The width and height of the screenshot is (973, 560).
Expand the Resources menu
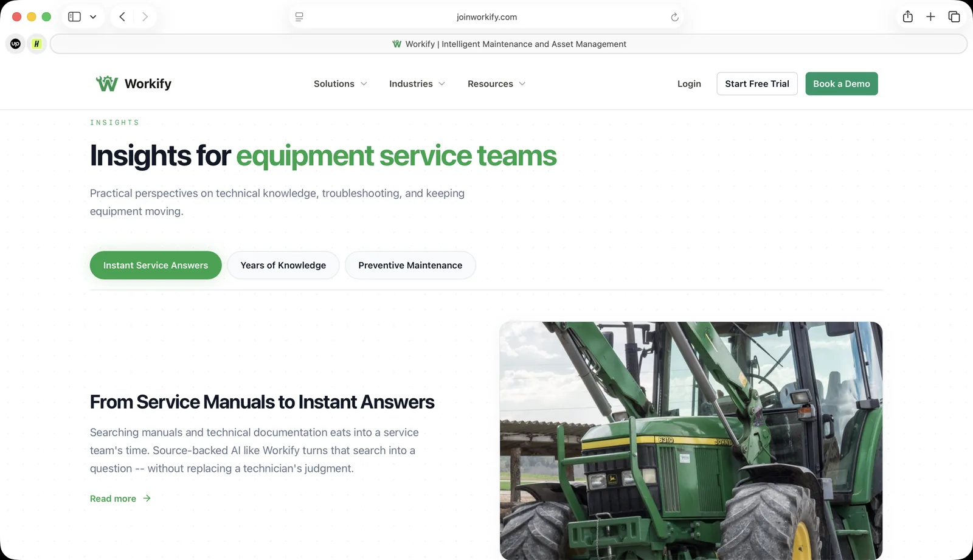(496, 84)
